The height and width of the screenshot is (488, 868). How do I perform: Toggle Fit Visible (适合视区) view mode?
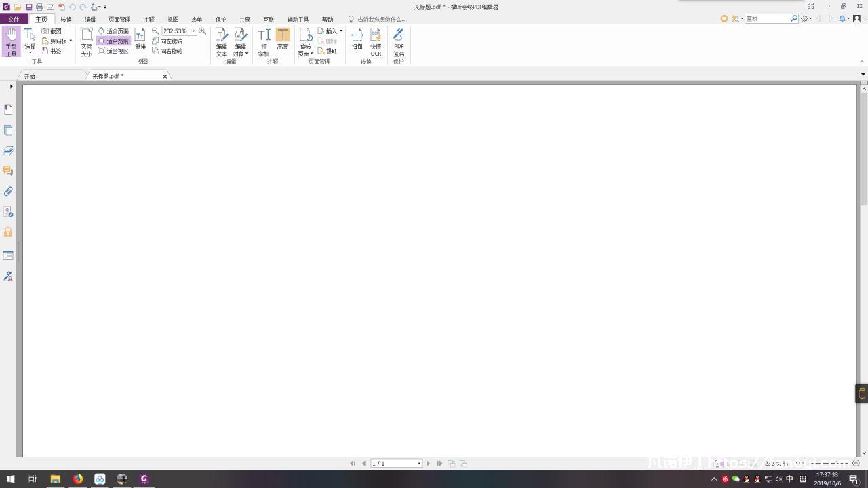click(x=113, y=52)
